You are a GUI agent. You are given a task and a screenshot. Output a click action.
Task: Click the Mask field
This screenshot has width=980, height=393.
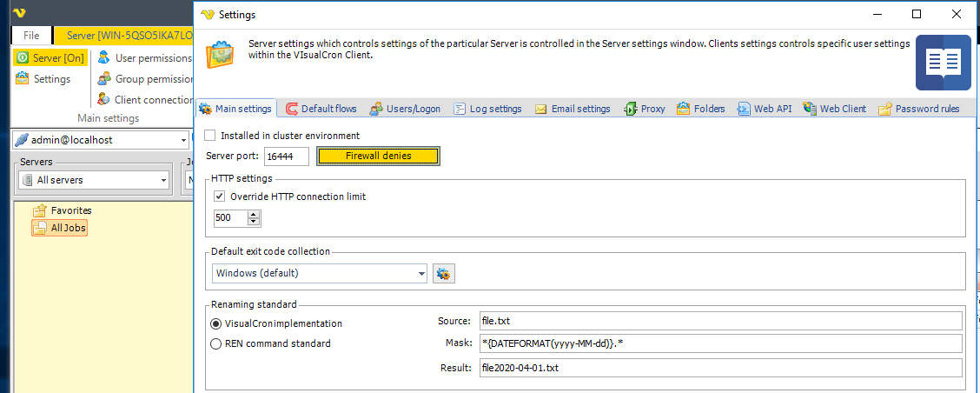[719, 343]
